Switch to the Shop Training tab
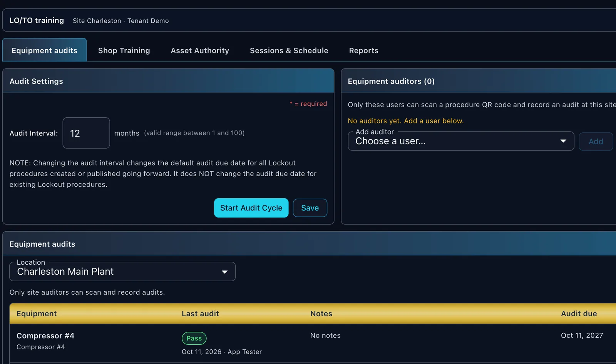This screenshot has width=616, height=364. 124,50
